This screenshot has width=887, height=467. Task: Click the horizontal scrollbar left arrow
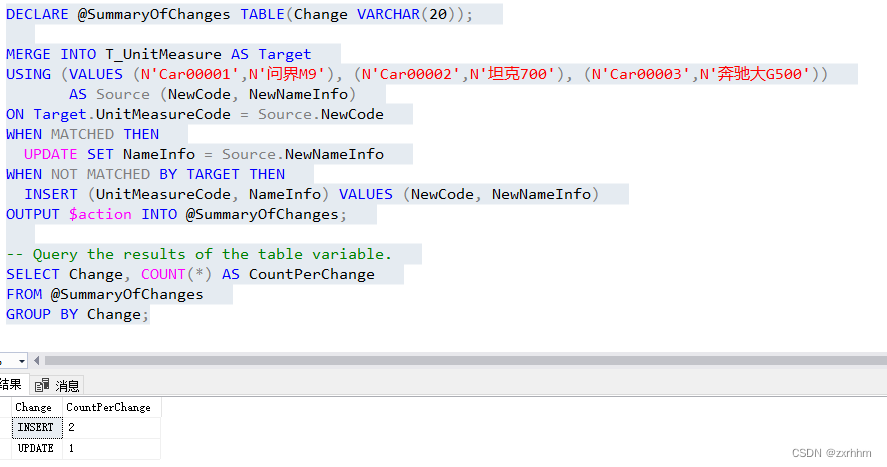click(x=38, y=361)
